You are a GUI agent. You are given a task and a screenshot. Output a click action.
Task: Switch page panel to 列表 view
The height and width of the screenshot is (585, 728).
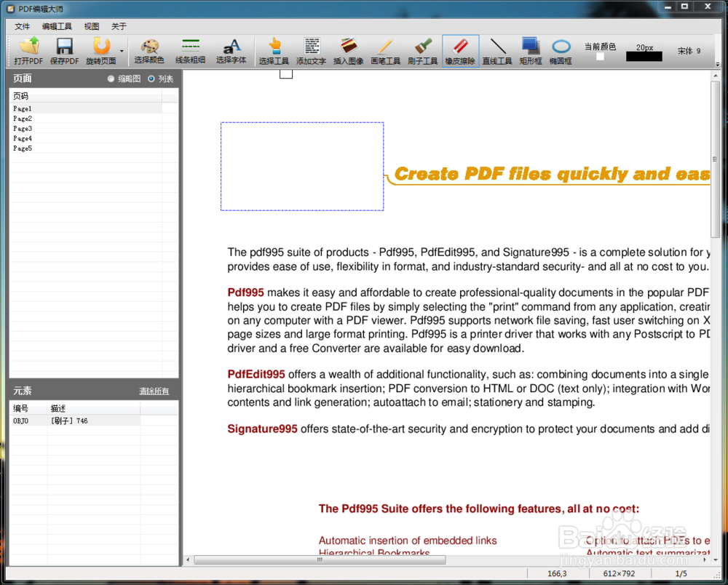pyautogui.click(x=161, y=79)
